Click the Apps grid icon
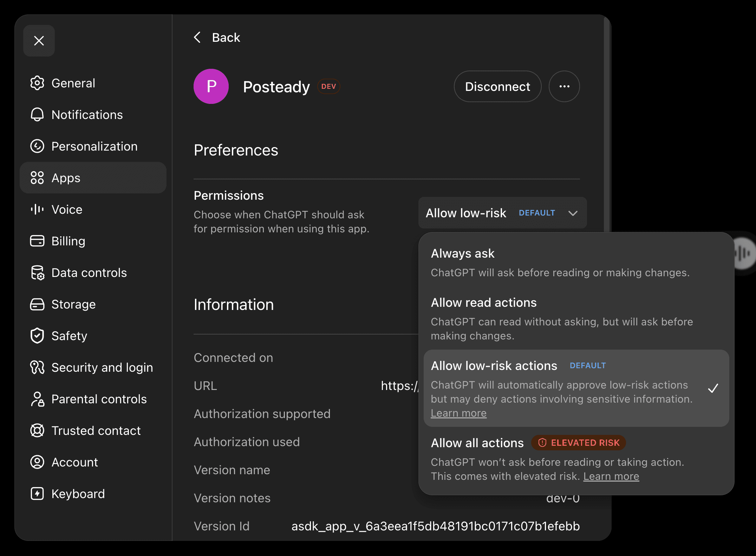756x556 pixels. click(37, 178)
